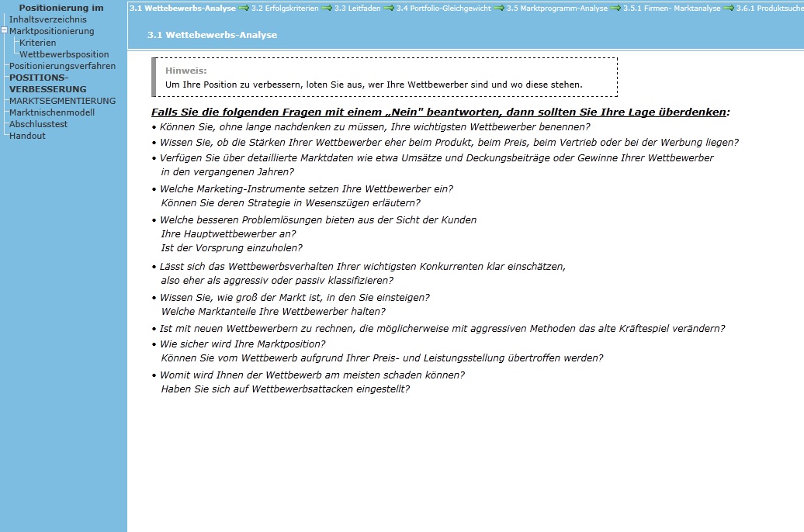
Task: Open Marktnischenmodell chapter
Action: (x=52, y=112)
